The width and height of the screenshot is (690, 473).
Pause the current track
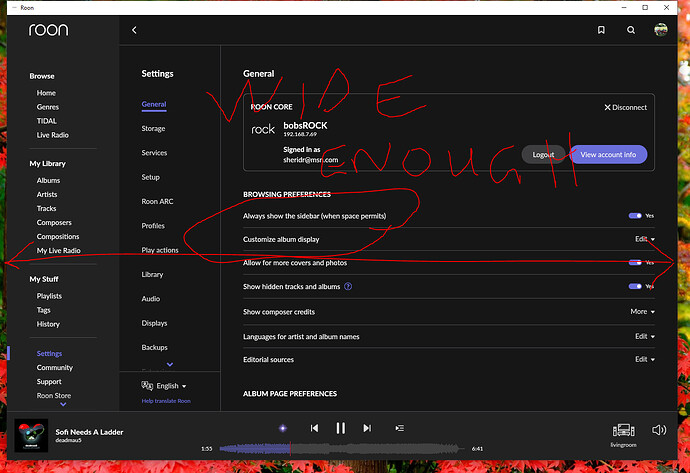[x=340, y=428]
